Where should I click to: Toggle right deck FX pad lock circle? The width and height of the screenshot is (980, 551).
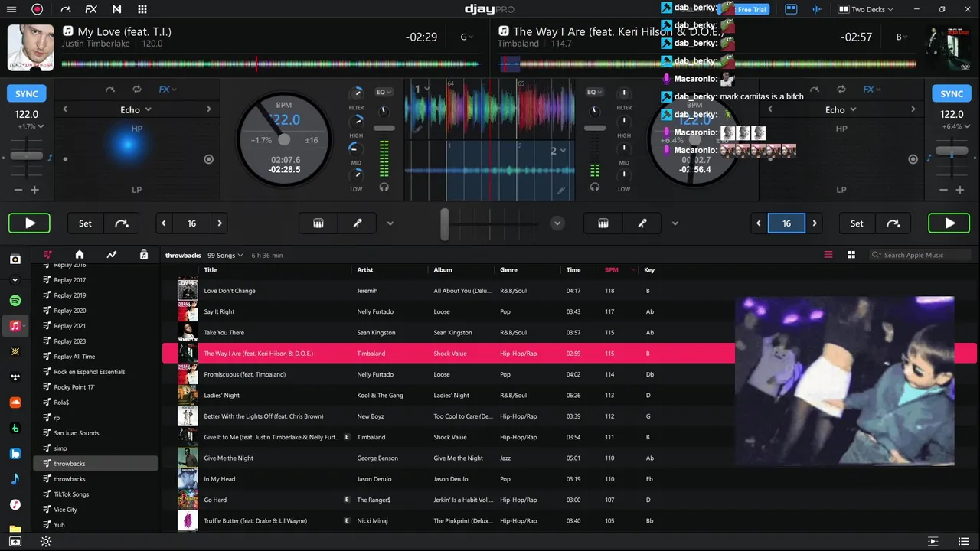tap(913, 159)
